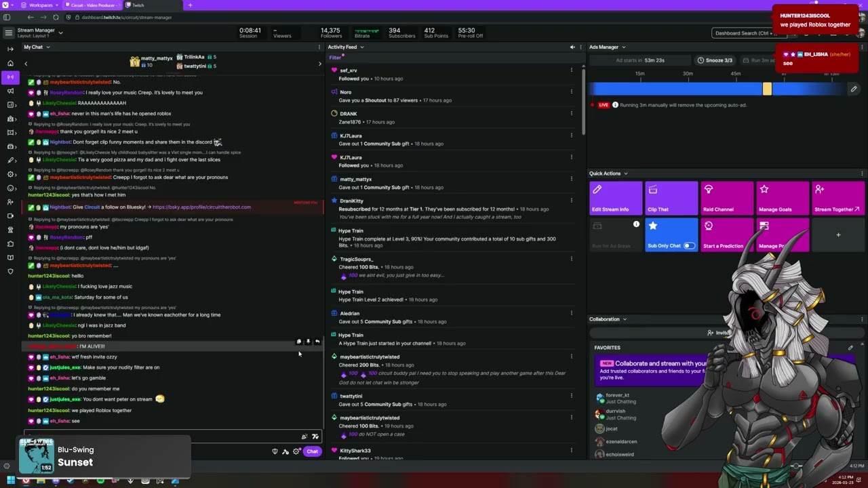Click the Clip That quick action
The width and height of the screenshot is (868, 488).
tap(671, 199)
